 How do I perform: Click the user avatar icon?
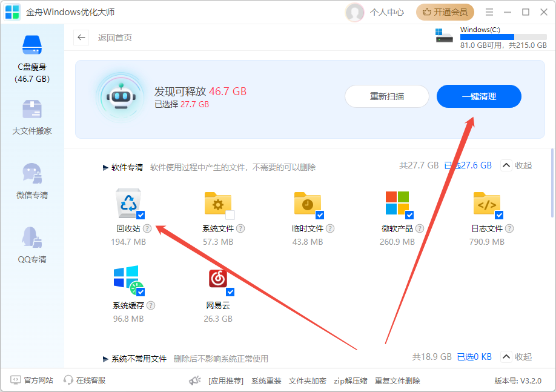point(354,12)
